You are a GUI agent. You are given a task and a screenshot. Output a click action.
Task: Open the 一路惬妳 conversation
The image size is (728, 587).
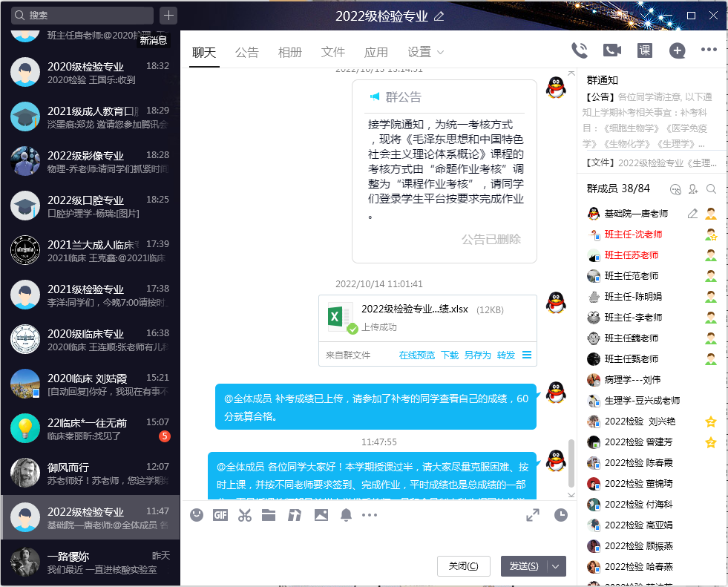(x=90, y=563)
